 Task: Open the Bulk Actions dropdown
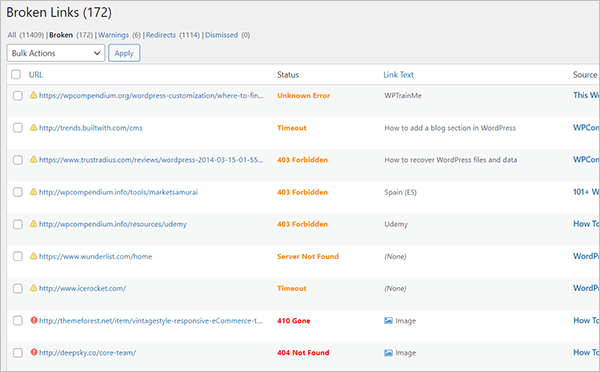coord(55,53)
